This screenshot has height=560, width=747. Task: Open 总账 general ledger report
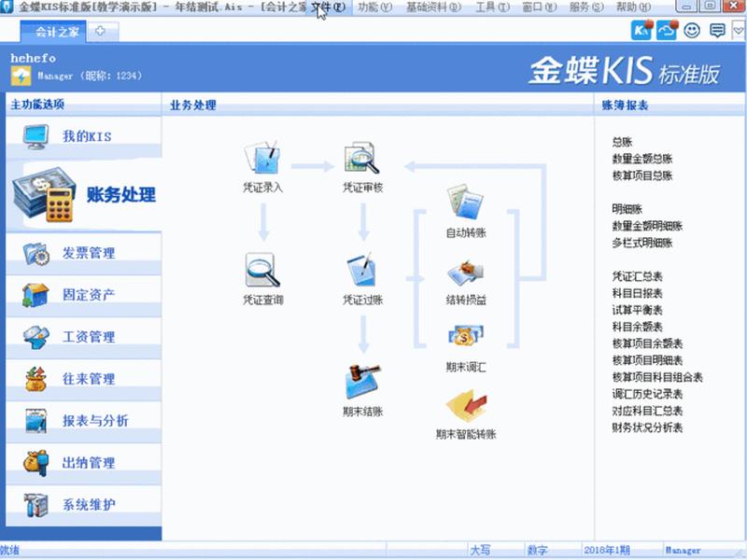(622, 142)
